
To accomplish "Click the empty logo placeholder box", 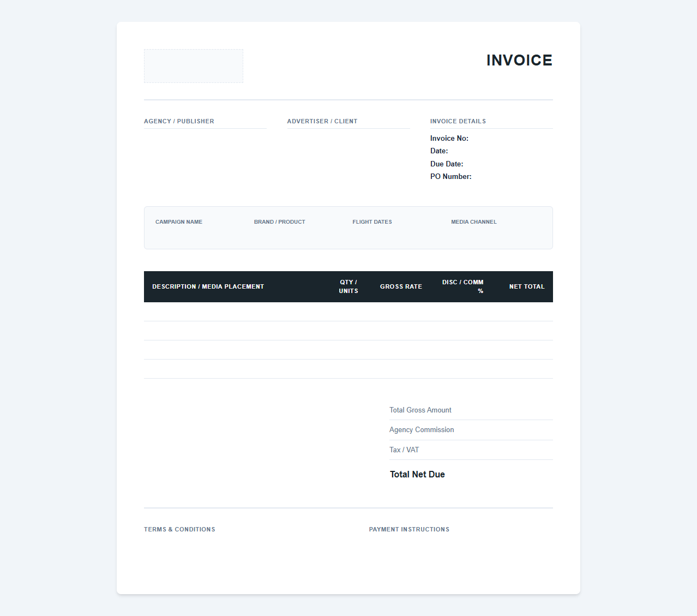I will tap(194, 66).
